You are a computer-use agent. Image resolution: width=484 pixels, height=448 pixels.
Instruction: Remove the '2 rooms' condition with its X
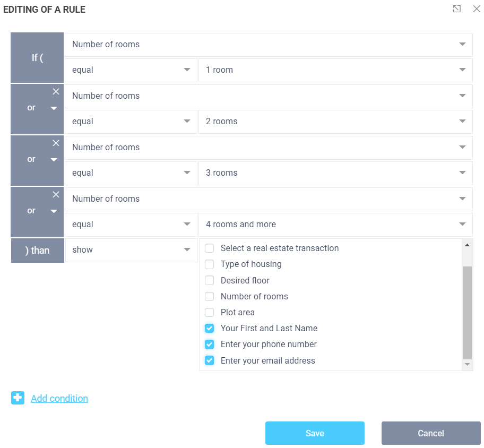pos(56,92)
